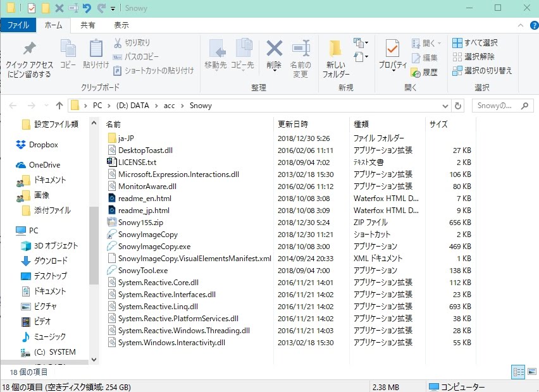Expand the address bar history dropdown
This screenshot has height=392, width=539.
445,106
